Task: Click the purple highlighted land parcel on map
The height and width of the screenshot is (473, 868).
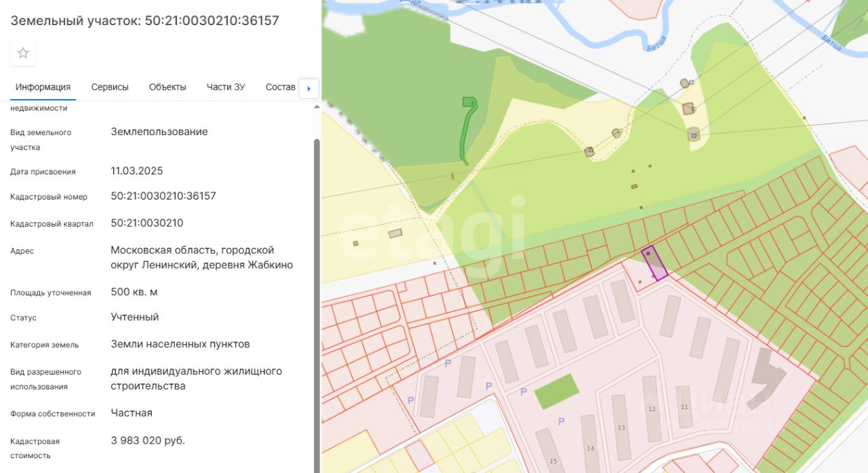Action: coord(654,263)
